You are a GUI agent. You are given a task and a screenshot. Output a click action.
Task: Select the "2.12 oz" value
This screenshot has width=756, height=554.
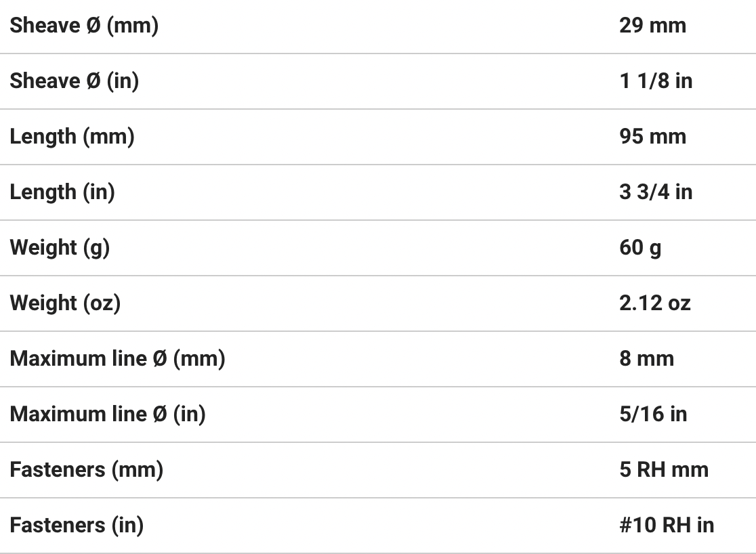(654, 303)
